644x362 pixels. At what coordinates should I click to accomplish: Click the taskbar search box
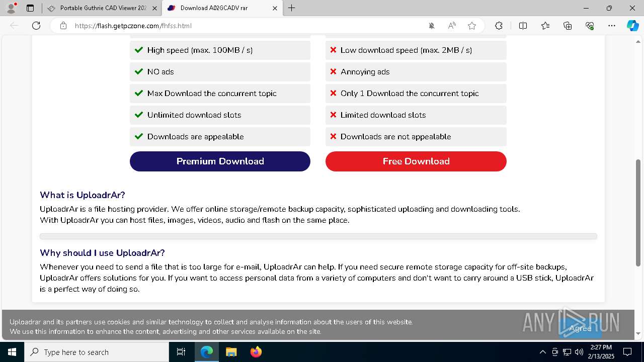[x=97, y=352]
